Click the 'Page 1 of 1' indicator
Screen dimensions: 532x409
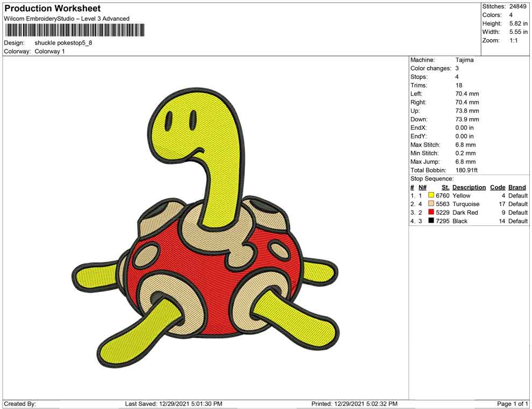[512, 404]
